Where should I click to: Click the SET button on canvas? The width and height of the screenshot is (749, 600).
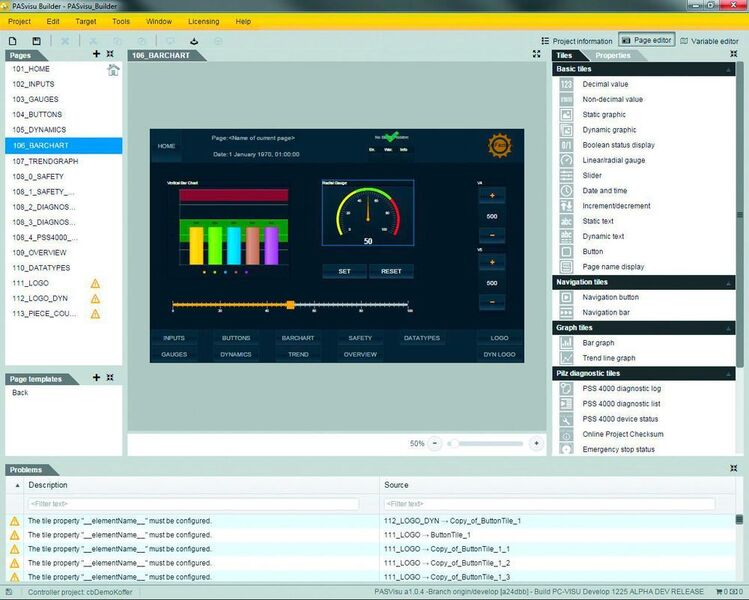tap(344, 271)
